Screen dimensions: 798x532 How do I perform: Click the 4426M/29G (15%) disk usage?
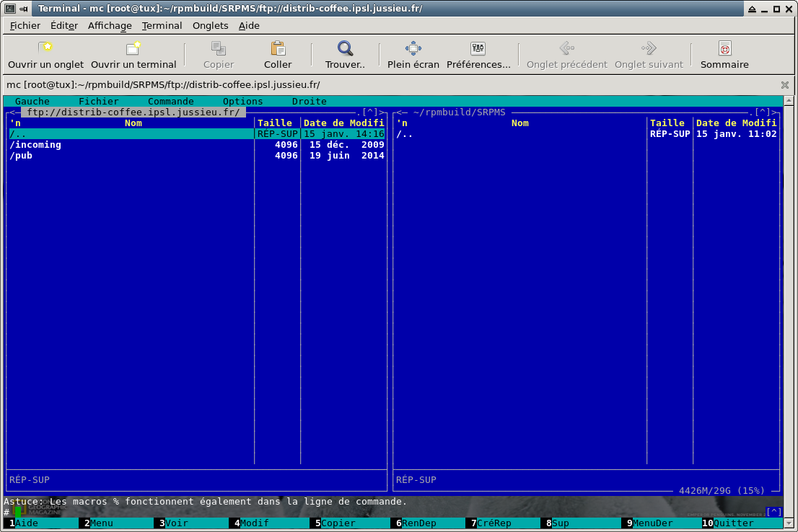722,491
